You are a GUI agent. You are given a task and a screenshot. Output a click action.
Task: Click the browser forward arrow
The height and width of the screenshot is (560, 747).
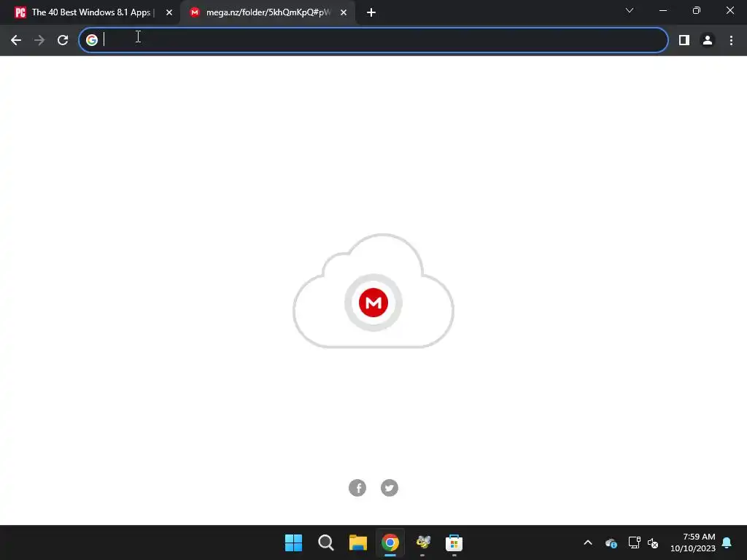(39, 40)
